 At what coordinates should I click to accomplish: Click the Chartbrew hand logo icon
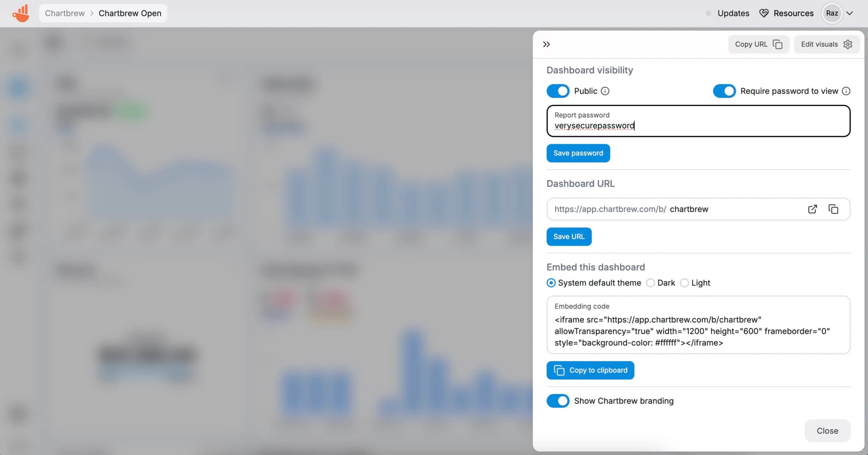[x=21, y=13]
